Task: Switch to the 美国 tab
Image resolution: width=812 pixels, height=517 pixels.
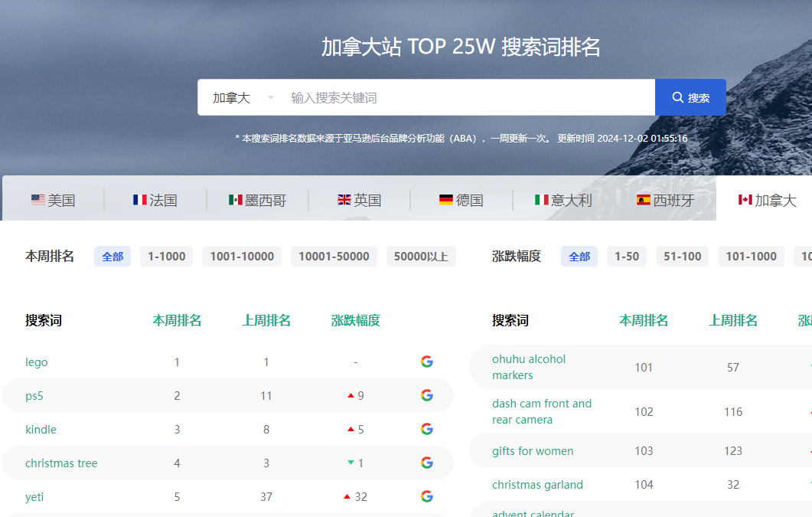Action: tap(54, 200)
